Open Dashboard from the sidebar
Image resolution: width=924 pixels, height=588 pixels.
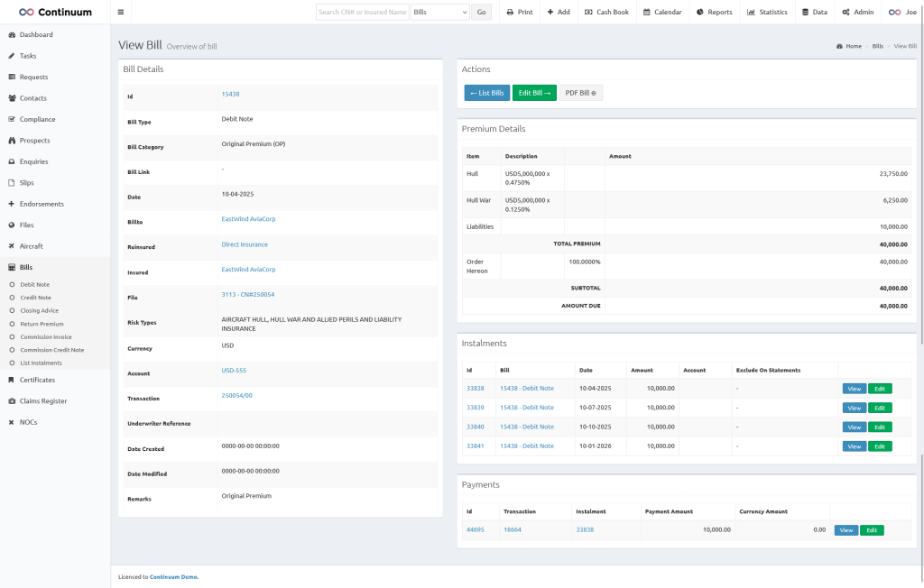36,35
